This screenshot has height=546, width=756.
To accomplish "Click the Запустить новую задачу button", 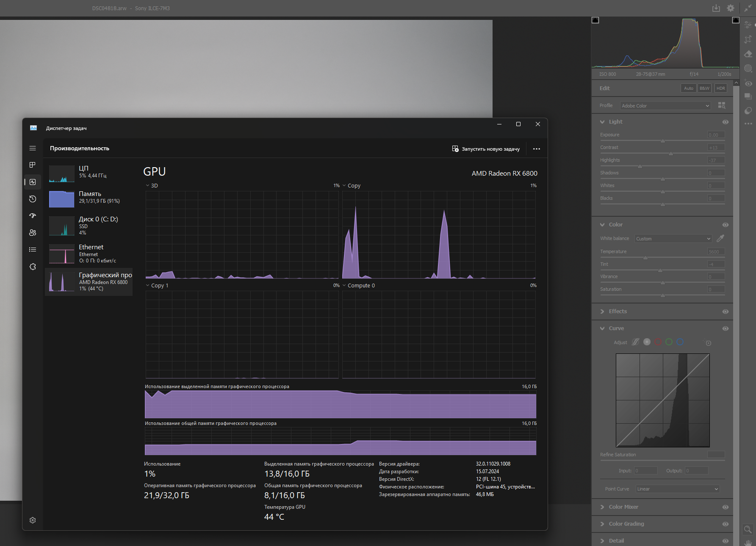I will pyautogui.click(x=486, y=149).
